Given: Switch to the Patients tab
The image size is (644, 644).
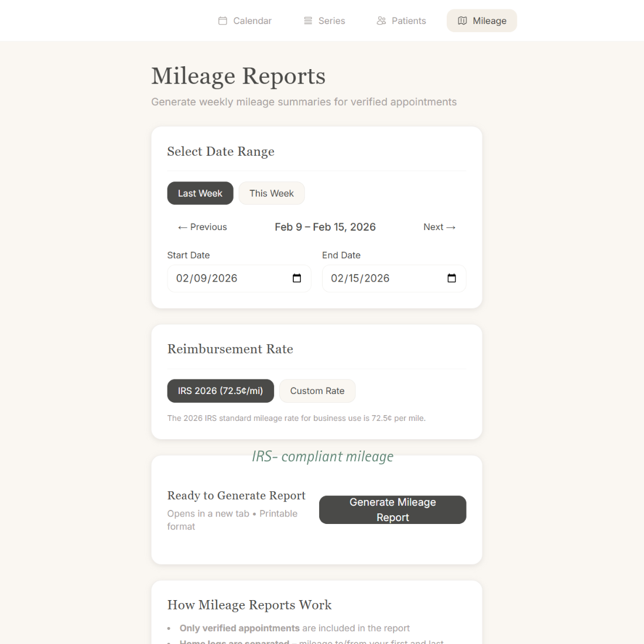Looking at the screenshot, I should coord(402,20).
